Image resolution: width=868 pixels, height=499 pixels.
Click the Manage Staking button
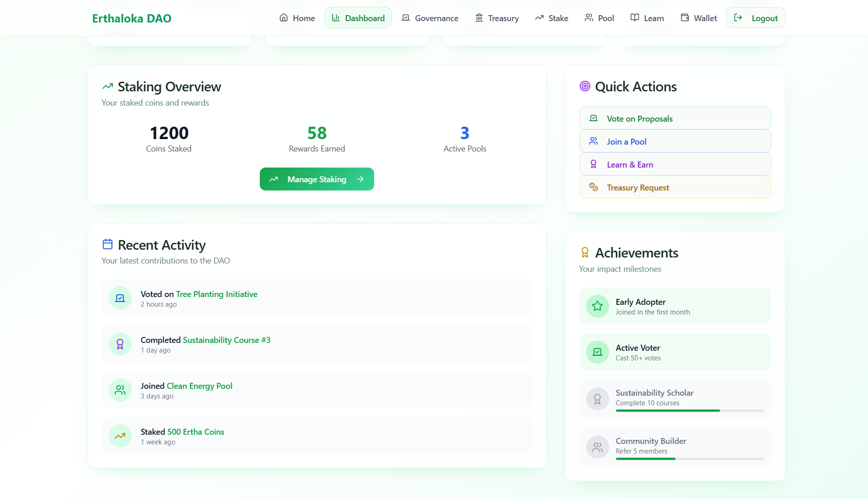pyautogui.click(x=317, y=179)
